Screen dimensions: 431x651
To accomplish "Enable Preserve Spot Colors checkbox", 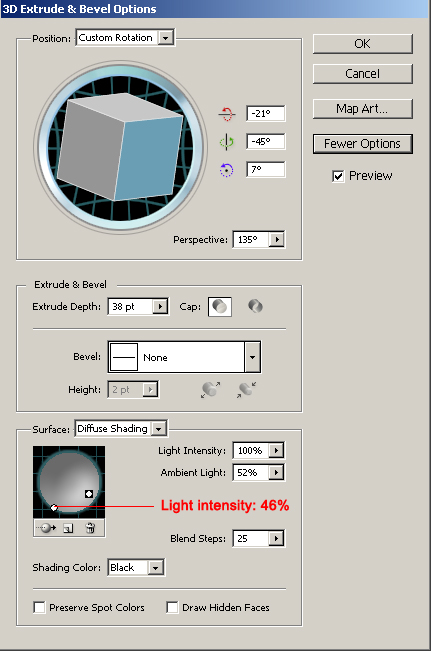I will pos(39,607).
